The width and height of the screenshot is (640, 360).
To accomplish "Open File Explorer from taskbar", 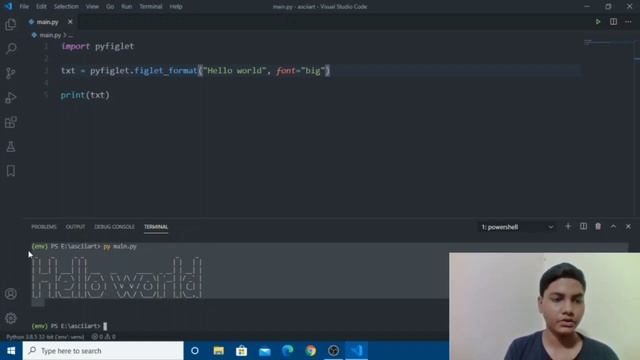I will [218, 351].
